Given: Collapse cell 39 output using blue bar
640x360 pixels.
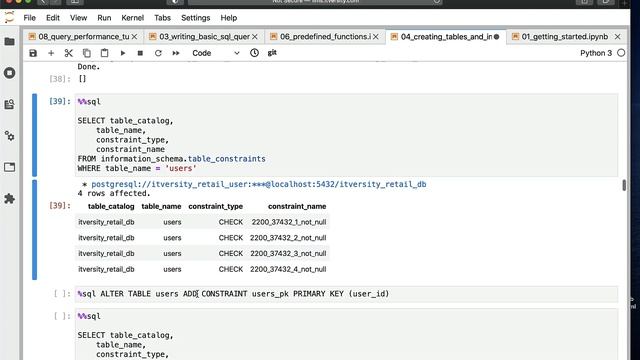Looking at the screenshot, I should (35, 230).
